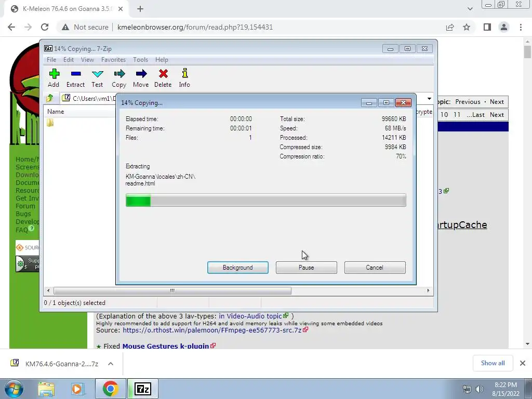Click the Name column header in 7-Zip

(56, 112)
